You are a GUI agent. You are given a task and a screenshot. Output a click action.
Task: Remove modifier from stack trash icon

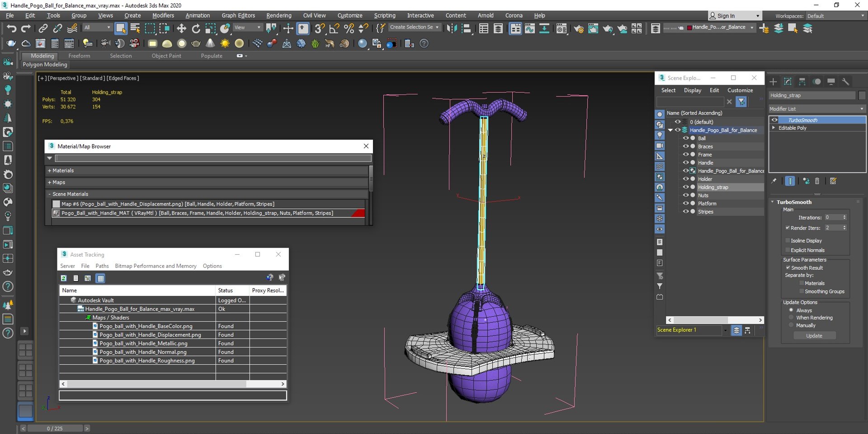pos(817,181)
